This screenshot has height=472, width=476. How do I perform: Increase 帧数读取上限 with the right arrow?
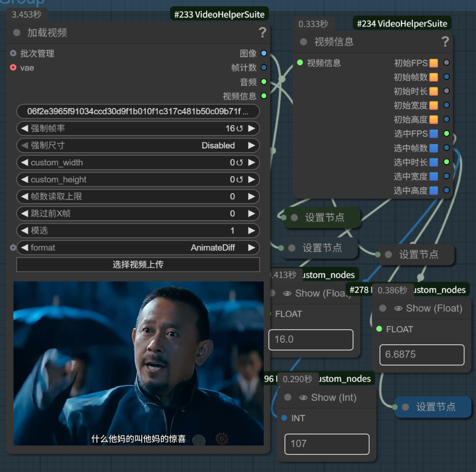click(251, 196)
